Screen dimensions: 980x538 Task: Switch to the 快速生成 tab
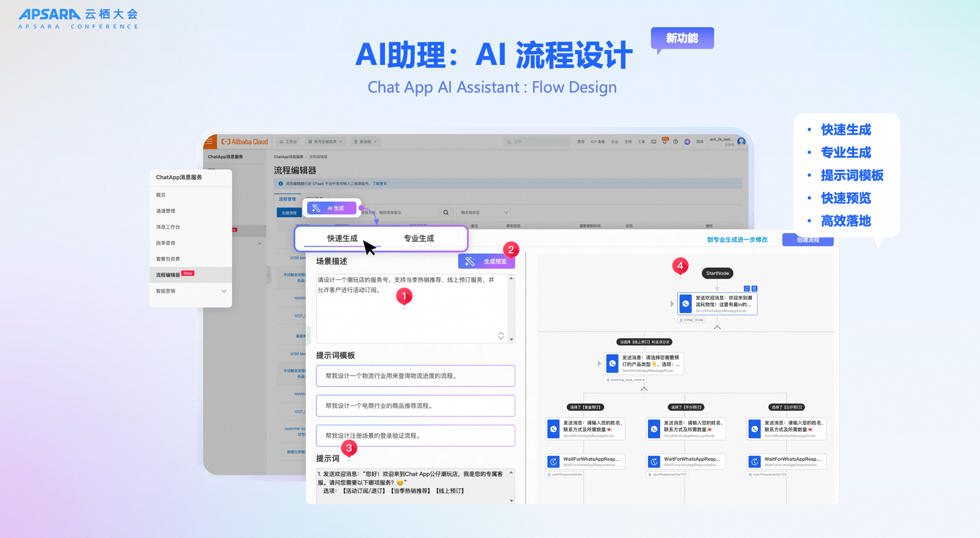[x=342, y=238]
